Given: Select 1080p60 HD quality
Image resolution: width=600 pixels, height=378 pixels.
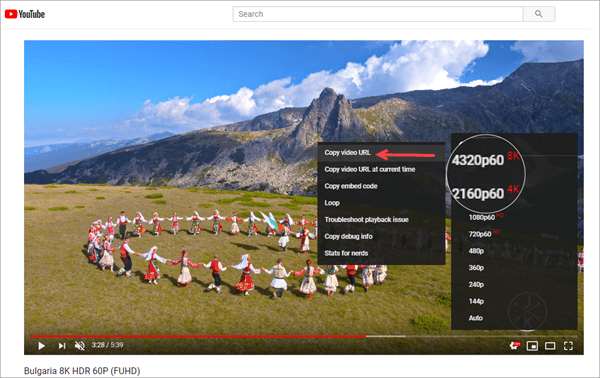Looking at the screenshot, I should click(x=485, y=217).
